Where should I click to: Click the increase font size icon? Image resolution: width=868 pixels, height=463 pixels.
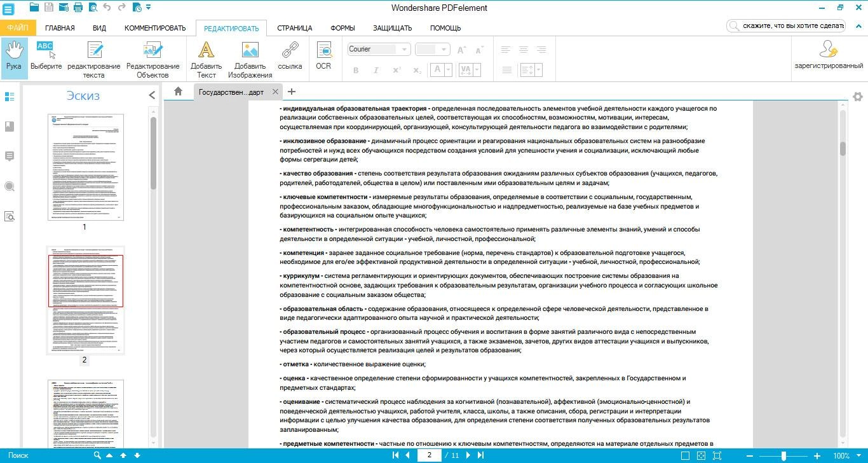462,49
